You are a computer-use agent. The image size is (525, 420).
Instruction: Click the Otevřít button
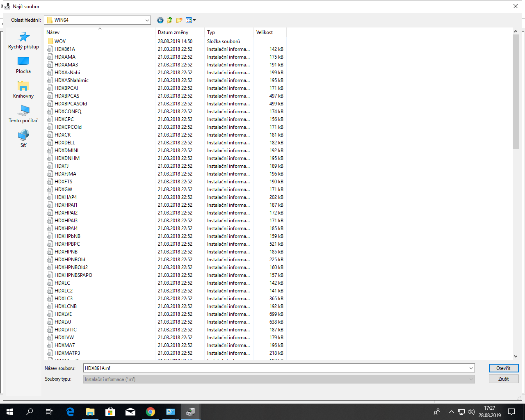coord(503,368)
